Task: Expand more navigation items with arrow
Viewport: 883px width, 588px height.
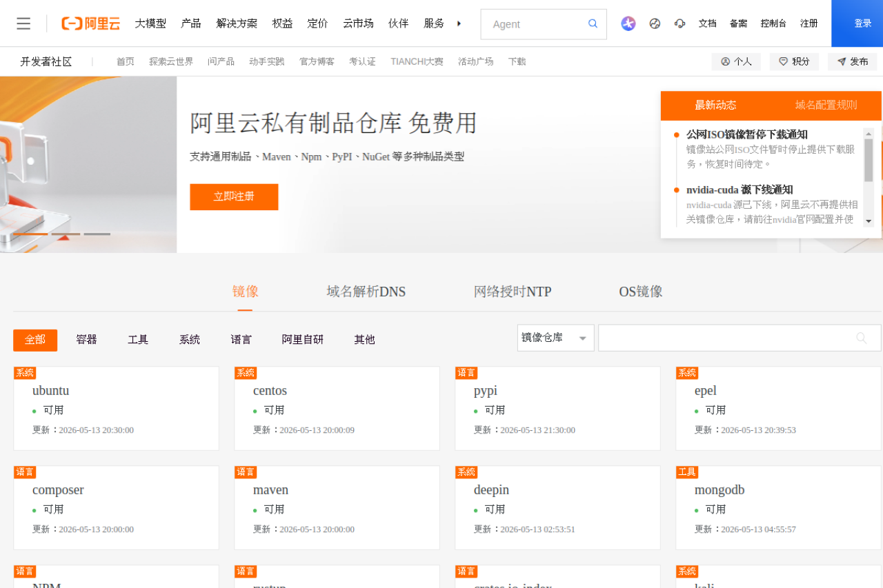Action: point(459,23)
